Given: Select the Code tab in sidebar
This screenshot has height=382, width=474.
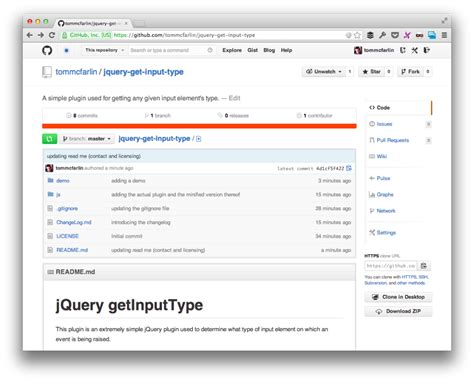Looking at the screenshot, I should point(398,108).
